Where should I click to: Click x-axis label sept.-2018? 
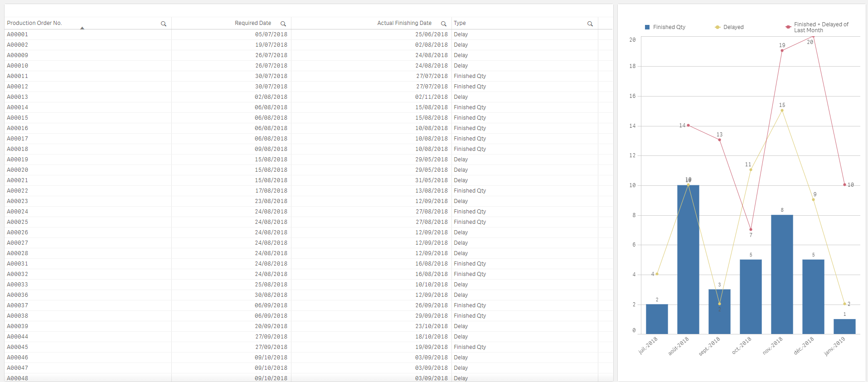click(x=709, y=346)
